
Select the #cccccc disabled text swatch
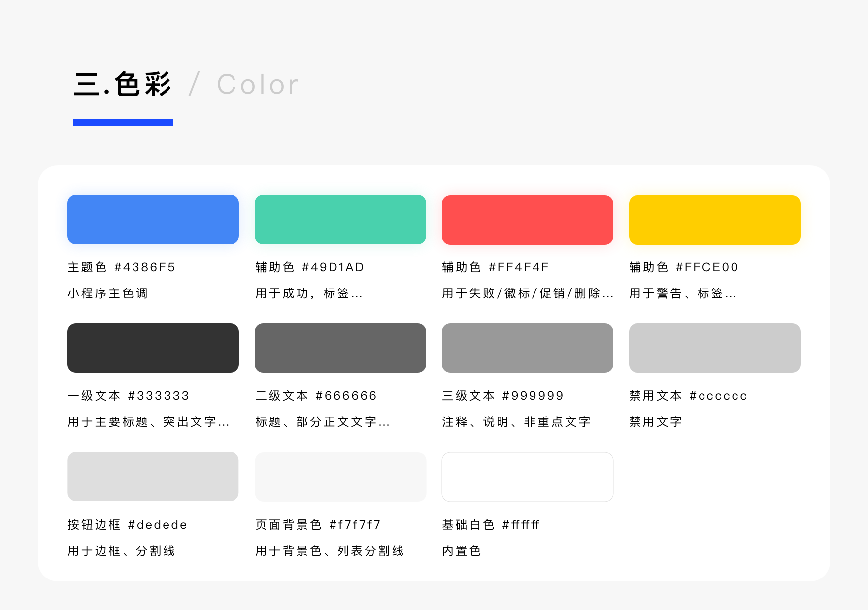point(714,348)
